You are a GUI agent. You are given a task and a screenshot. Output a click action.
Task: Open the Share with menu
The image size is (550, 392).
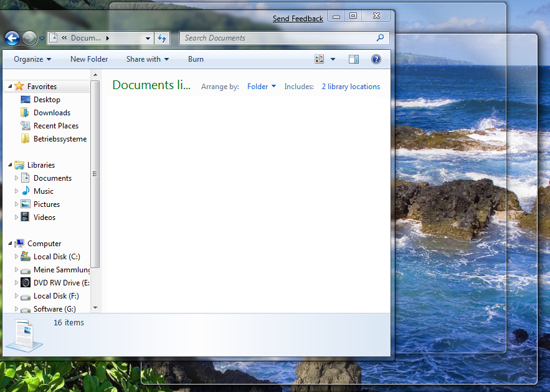pos(147,59)
